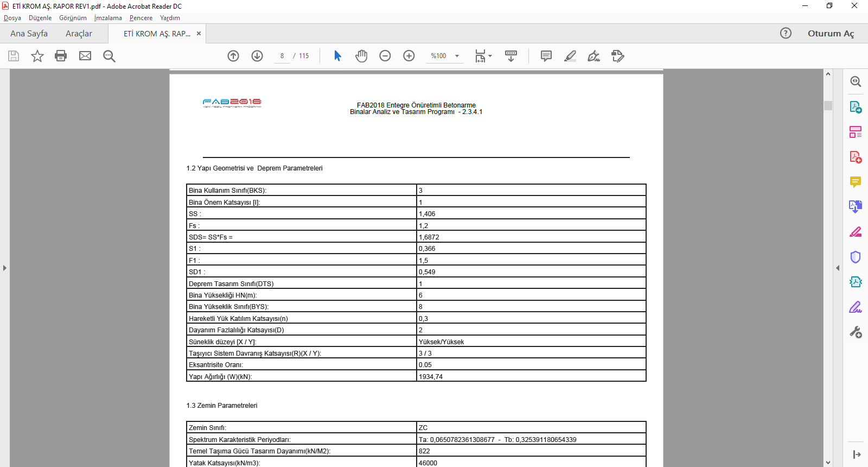Click the heading '1.2 Yapı Geometrisi ve Deprem Parametreleri'

[254, 168]
